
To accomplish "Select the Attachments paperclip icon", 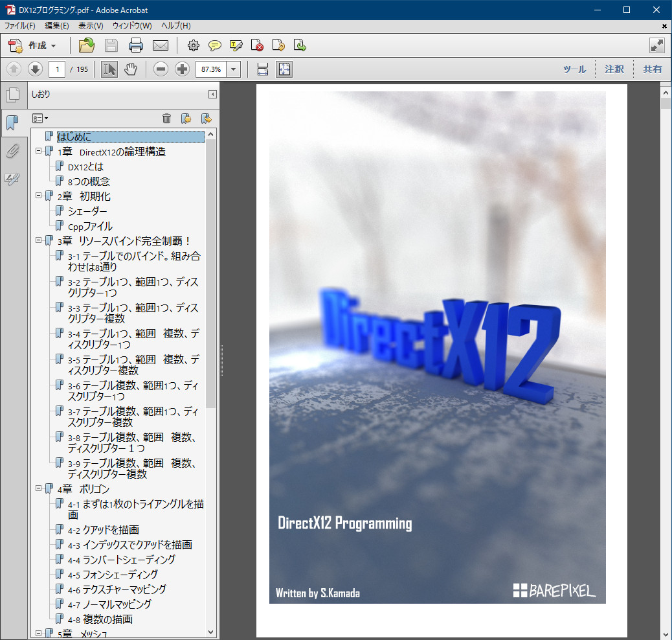I will 14,151.
